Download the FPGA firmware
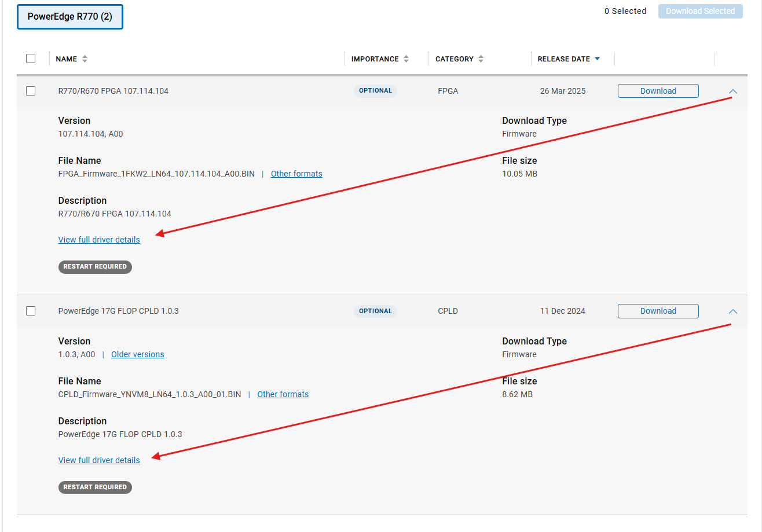762x532 pixels. (x=658, y=90)
